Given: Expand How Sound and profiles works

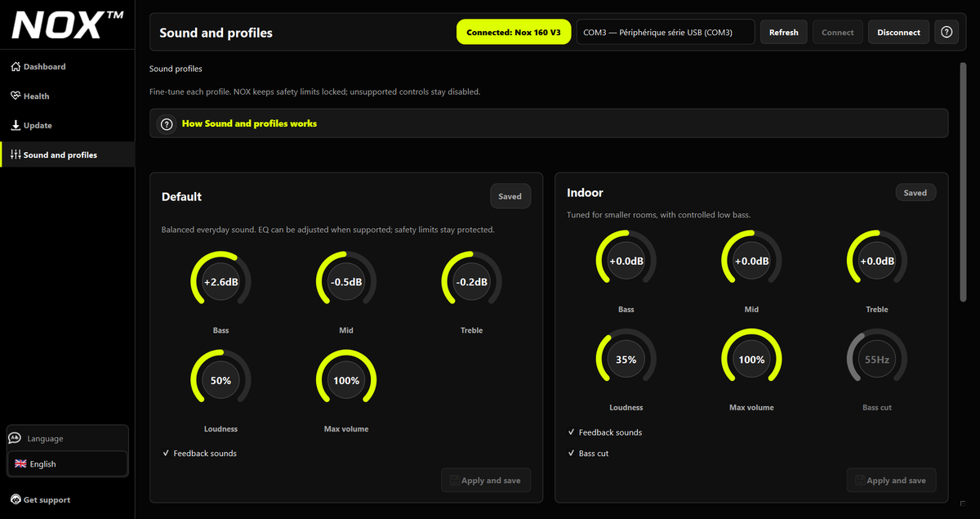Looking at the screenshot, I should click(549, 123).
